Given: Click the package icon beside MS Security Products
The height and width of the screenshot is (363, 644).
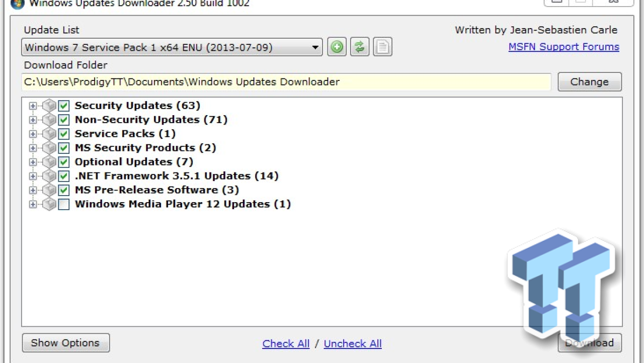Looking at the screenshot, I should pyautogui.click(x=49, y=148).
